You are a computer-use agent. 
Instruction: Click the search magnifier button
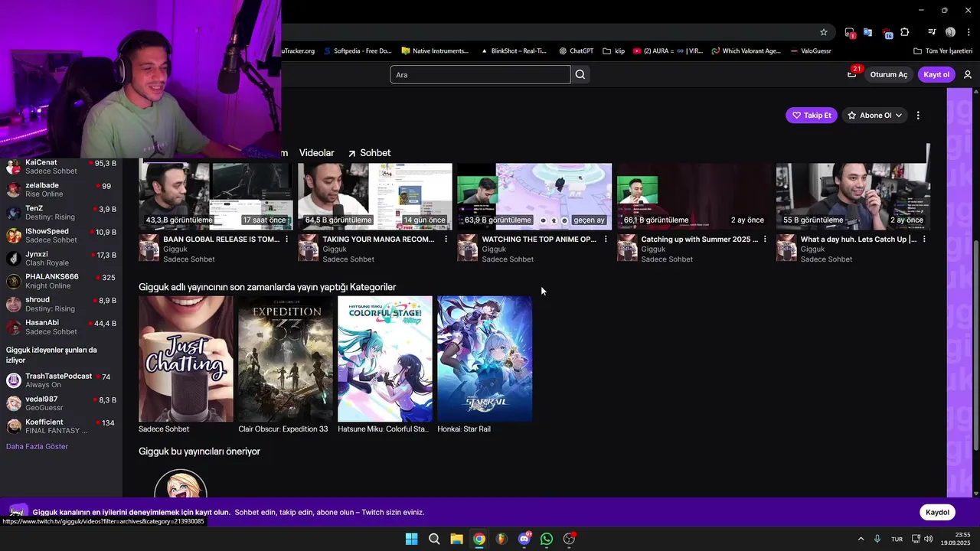pos(580,74)
